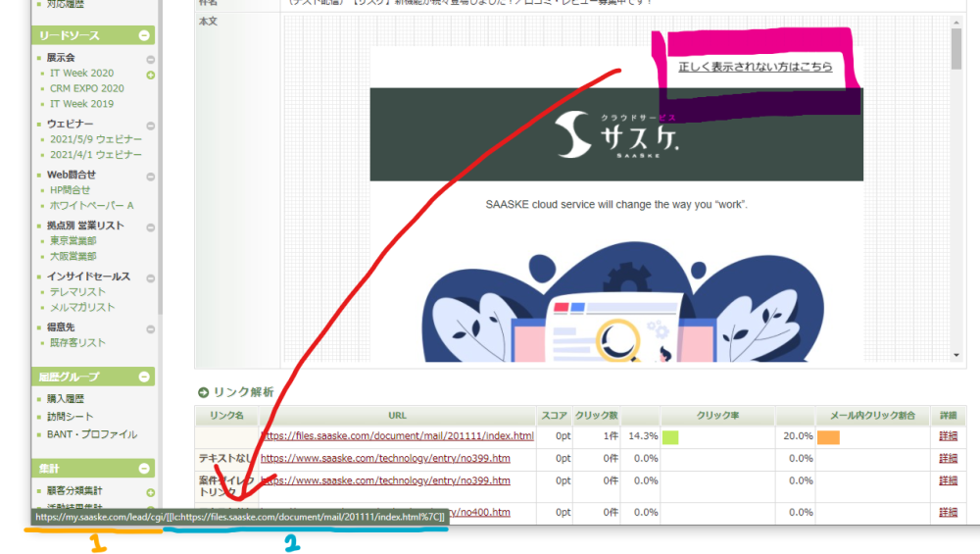
Task: Collapse the 展示会 group
Action: [x=151, y=60]
